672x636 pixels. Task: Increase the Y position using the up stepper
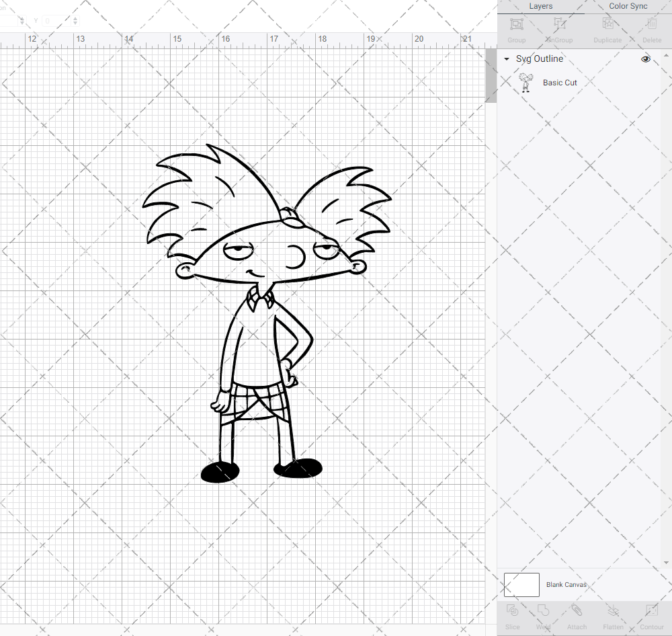pyautogui.click(x=75, y=18)
